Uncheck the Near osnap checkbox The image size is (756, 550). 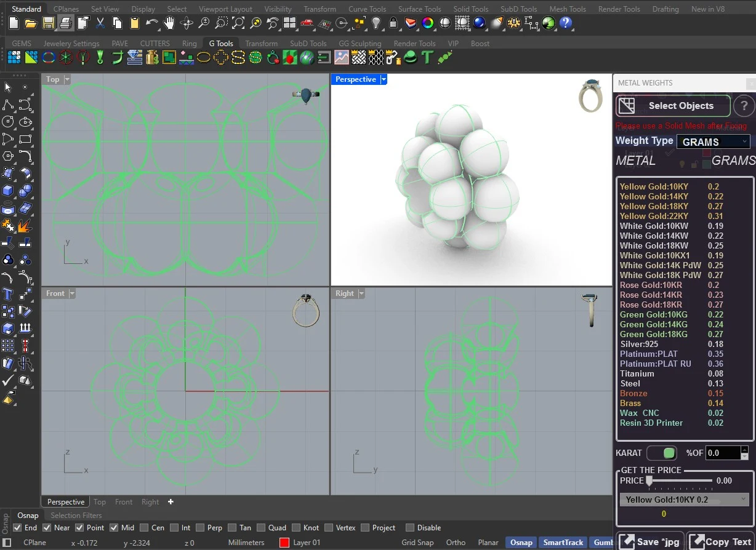coord(47,528)
